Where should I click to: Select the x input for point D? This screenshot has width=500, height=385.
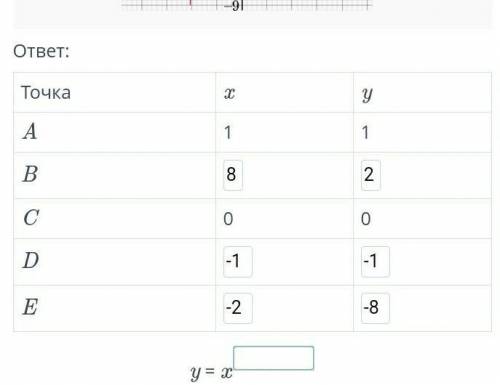point(238,261)
